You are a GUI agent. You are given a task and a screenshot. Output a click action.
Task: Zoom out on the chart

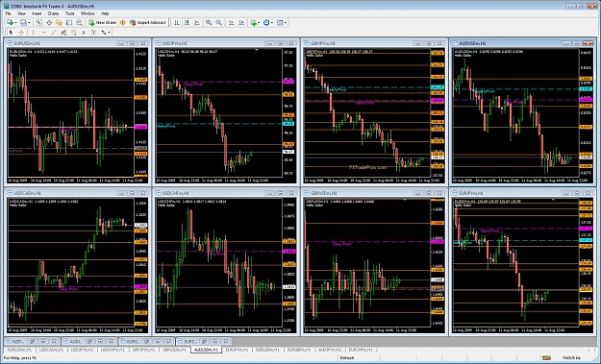coord(219,23)
